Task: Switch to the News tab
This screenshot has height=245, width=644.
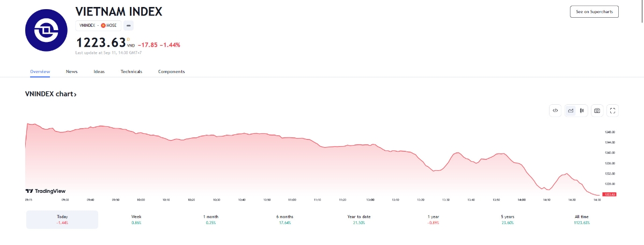Action: (71, 71)
